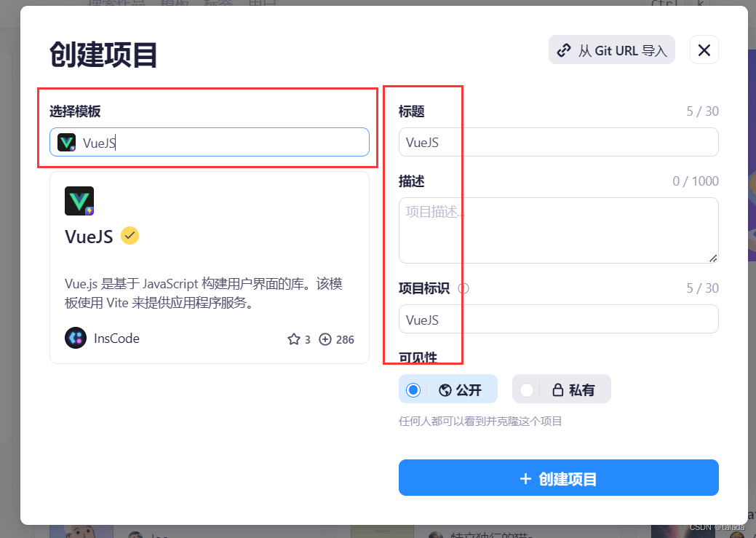This screenshot has width=756, height=538.
Task: Click inside the 标题 title input field
Action: 558,142
